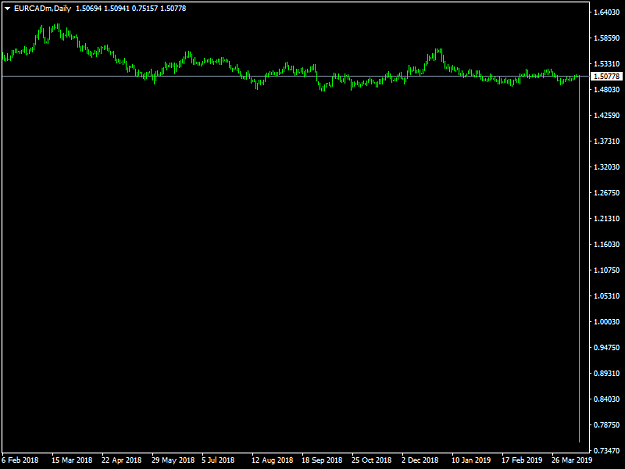Click the 26 Mar 2019 date label
625x469 pixels.
(x=572, y=460)
